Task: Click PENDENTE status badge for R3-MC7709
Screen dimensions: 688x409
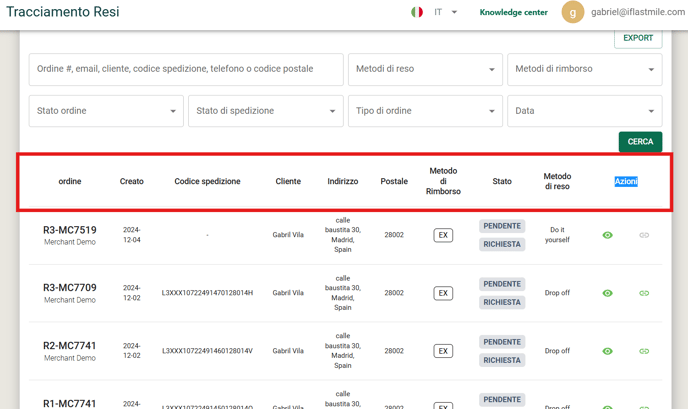Action: pos(502,284)
